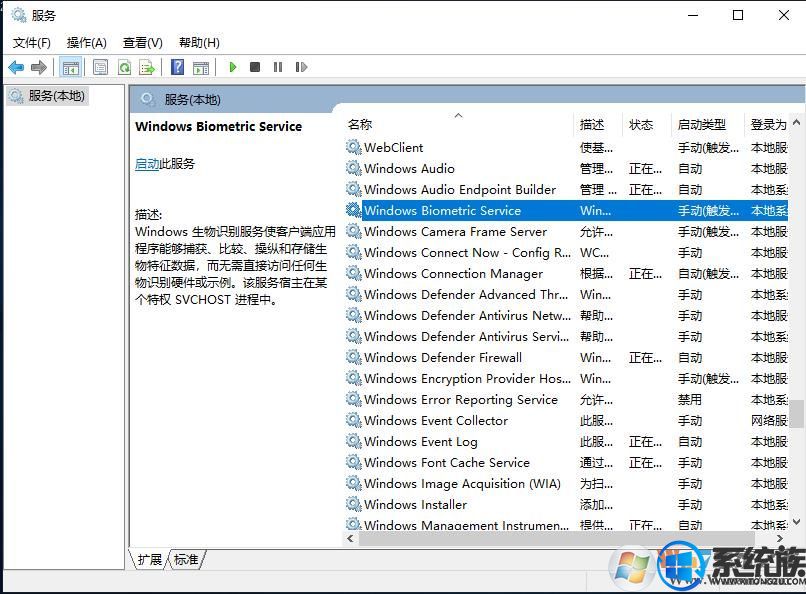Sort by the 登录为 column header

[x=768, y=124]
